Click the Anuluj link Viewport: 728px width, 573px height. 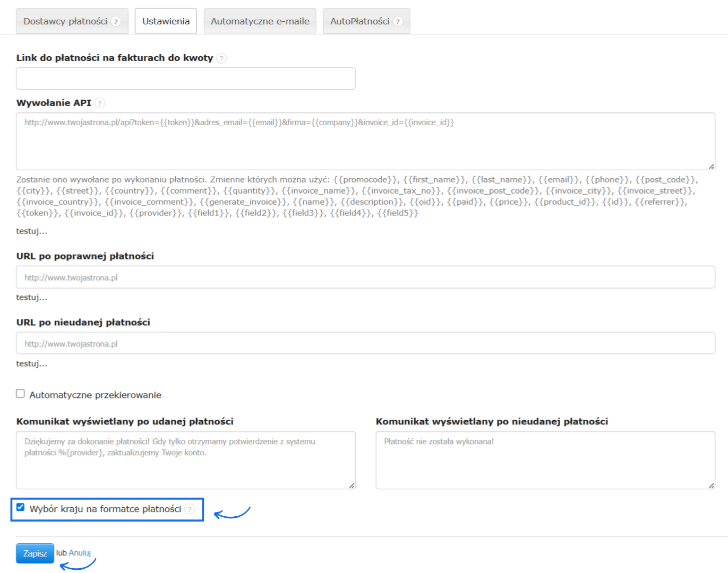(80, 553)
